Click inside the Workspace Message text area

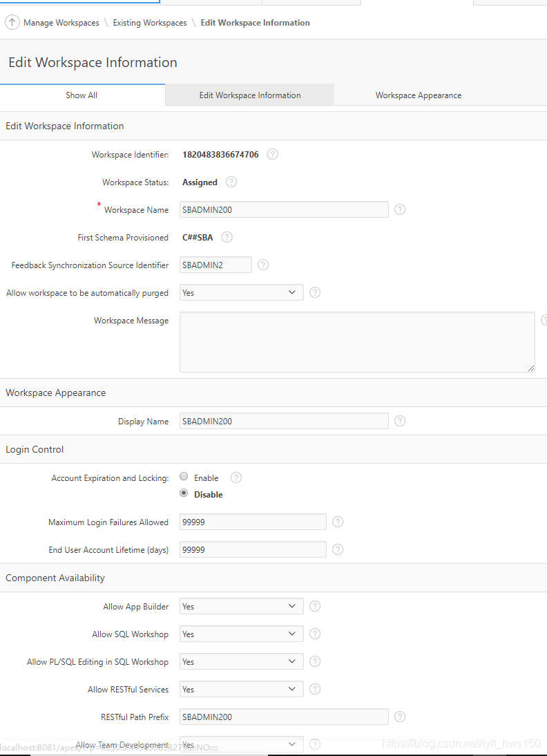tap(357, 342)
